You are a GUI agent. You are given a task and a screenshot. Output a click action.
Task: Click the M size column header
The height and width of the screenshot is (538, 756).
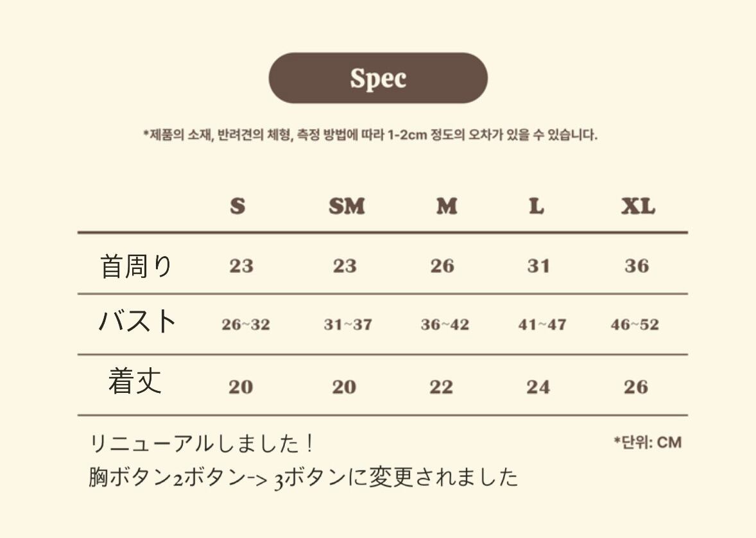(447, 207)
